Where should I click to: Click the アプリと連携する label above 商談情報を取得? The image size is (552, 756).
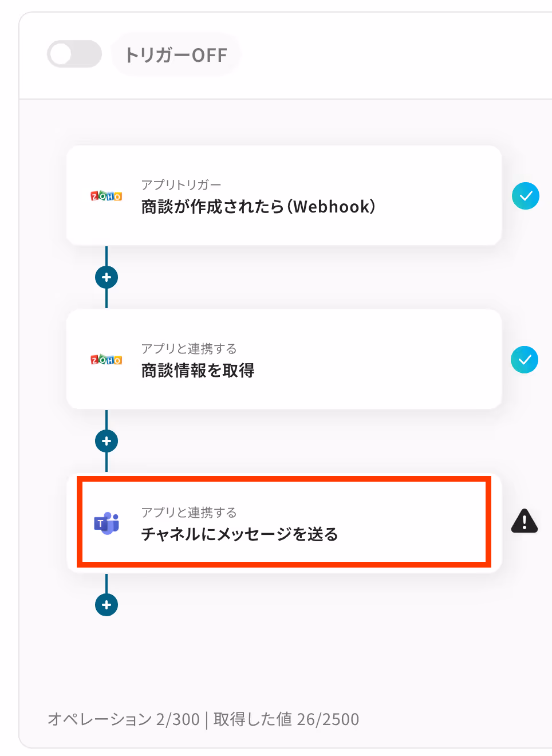tap(189, 349)
